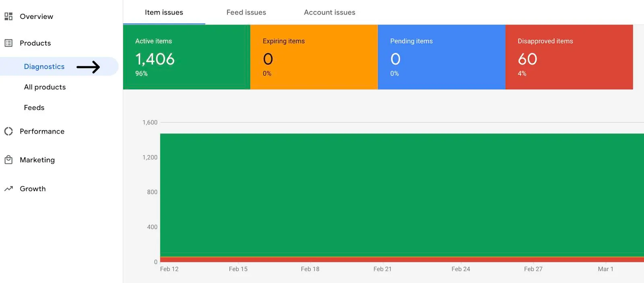Click the Products list icon
This screenshot has height=283, width=644.
coord(8,43)
